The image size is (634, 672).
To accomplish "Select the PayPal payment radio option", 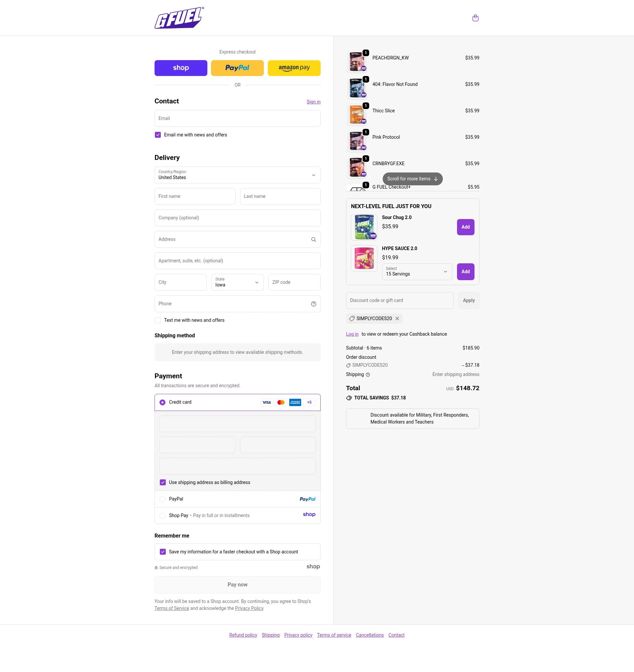I will 162,499.
